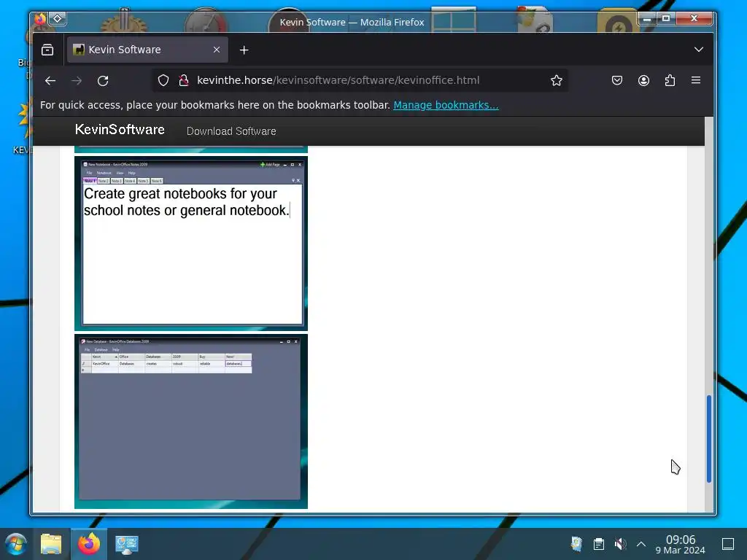Click the show desktop taskbar button

[728, 544]
